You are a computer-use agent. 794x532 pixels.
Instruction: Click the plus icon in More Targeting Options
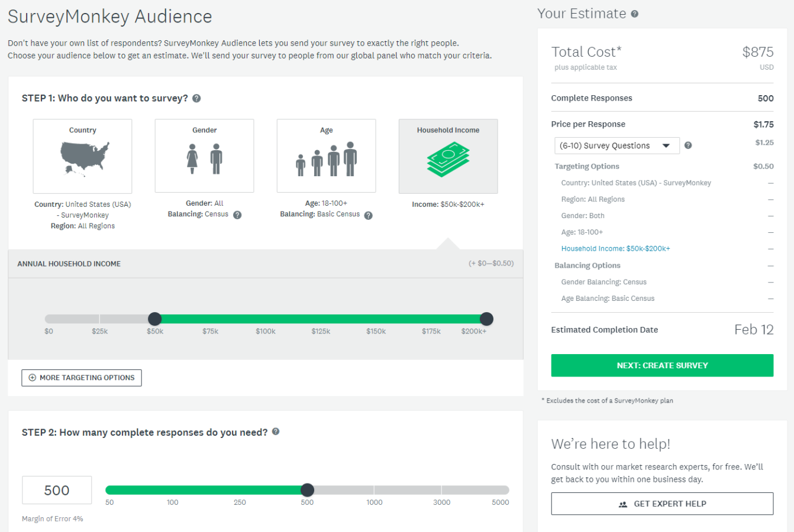coord(33,378)
